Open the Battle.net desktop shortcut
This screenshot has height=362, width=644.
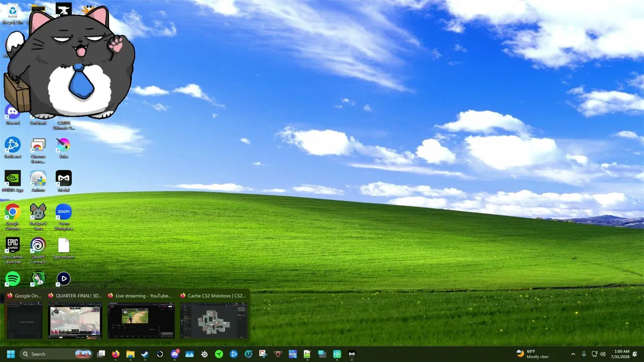(x=13, y=148)
